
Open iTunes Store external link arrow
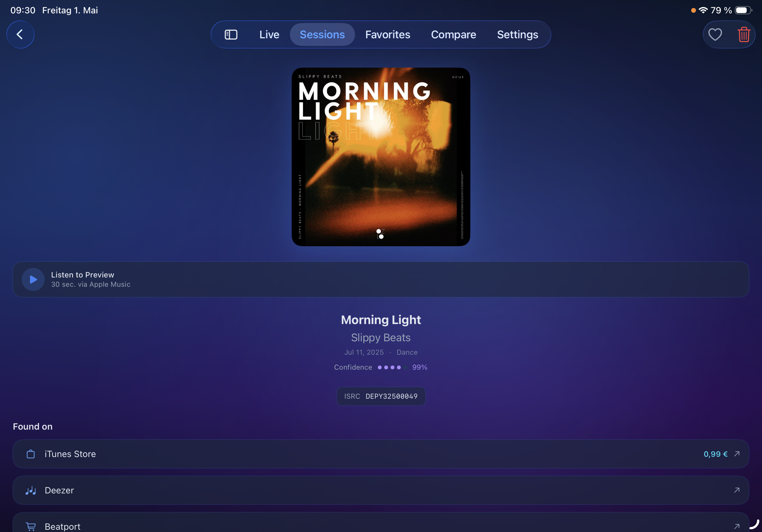point(737,454)
